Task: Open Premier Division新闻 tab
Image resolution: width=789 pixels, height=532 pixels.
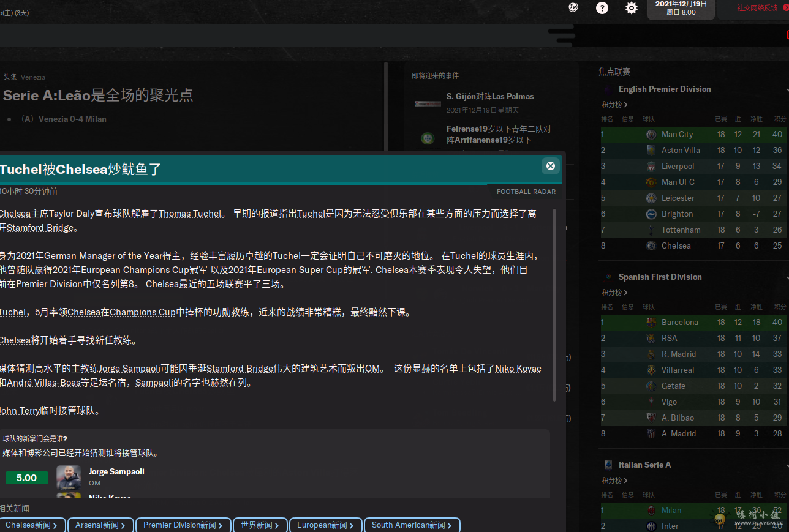Action: 183,525
